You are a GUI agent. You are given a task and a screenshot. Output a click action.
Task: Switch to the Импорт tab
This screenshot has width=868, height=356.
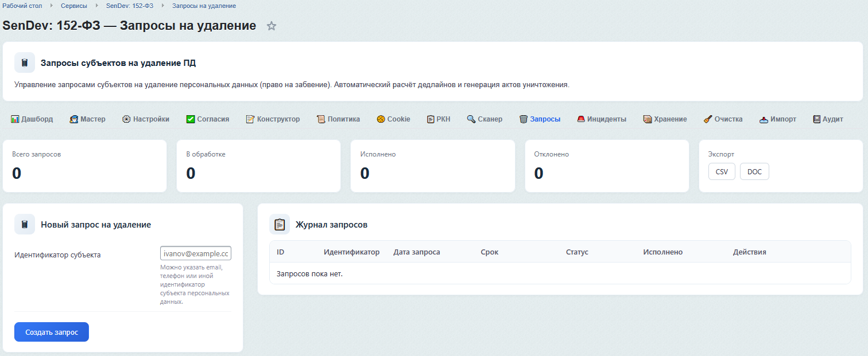point(783,119)
